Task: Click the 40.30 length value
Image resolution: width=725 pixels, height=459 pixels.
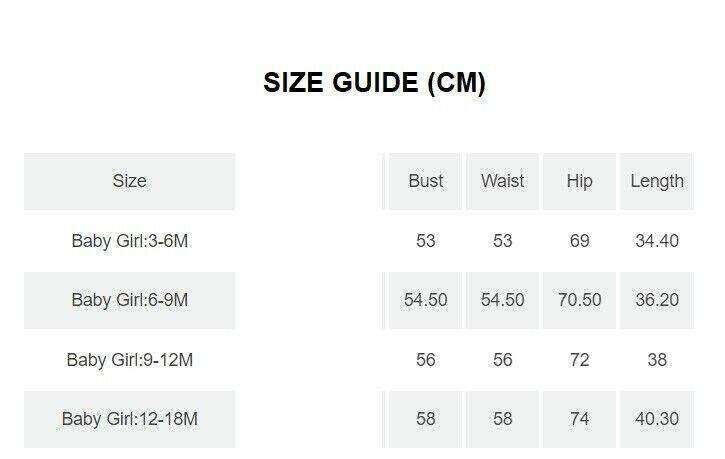Action: [x=657, y=419]
